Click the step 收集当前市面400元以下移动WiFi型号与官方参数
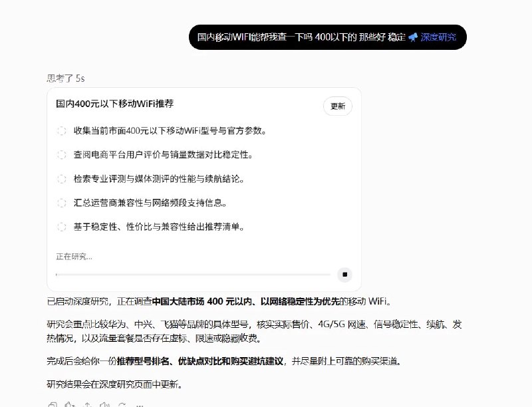532x407 pixels. click(170, 130)
